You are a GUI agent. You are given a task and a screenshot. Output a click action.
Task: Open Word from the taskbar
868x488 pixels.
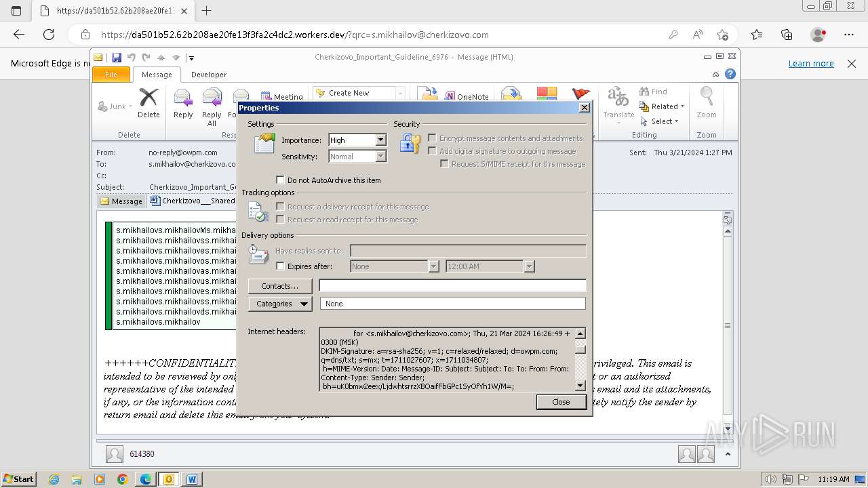(192, 479)
